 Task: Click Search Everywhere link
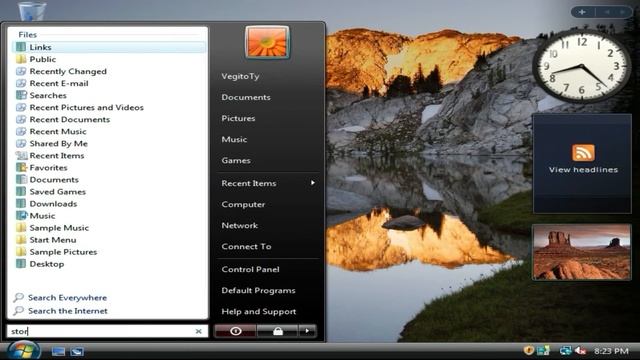[67, 298]
